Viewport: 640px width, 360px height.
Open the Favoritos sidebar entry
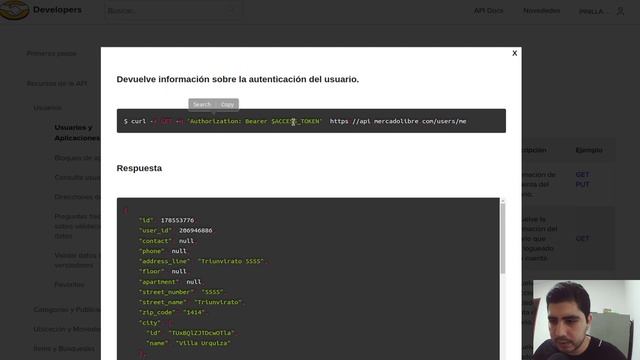coord(69,284)
